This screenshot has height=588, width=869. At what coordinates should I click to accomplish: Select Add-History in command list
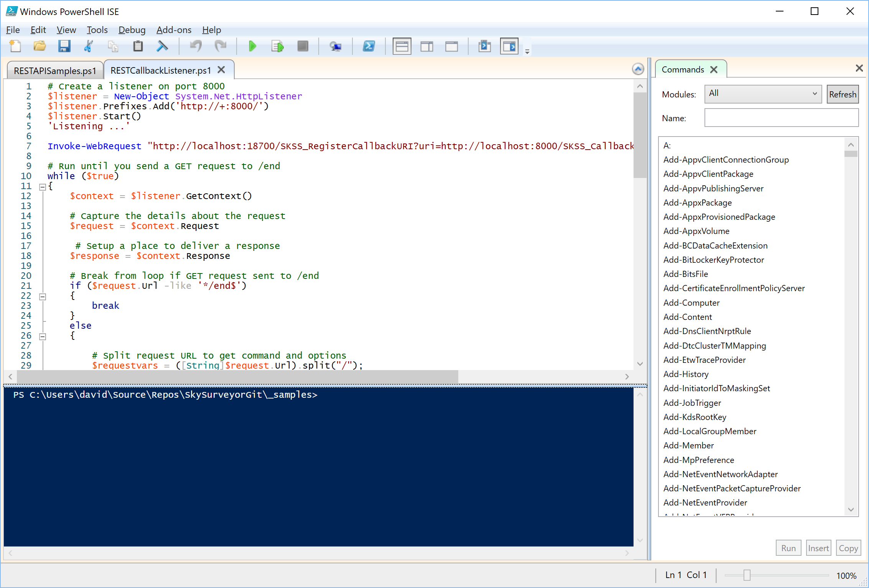click(686, 374)
